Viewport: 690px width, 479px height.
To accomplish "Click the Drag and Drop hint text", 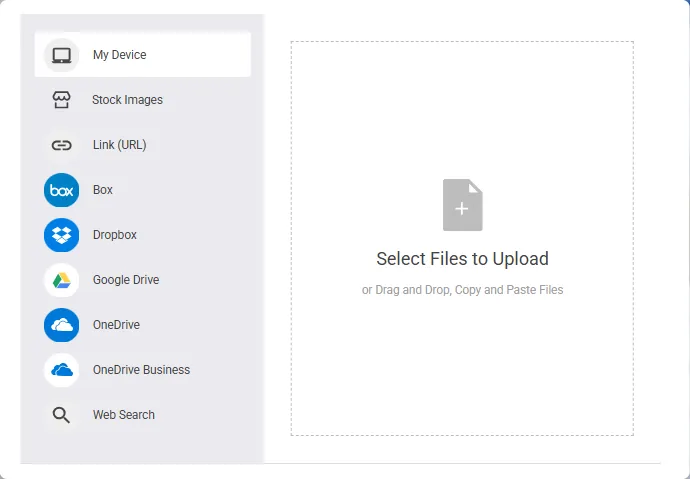I will pos(462,290).
